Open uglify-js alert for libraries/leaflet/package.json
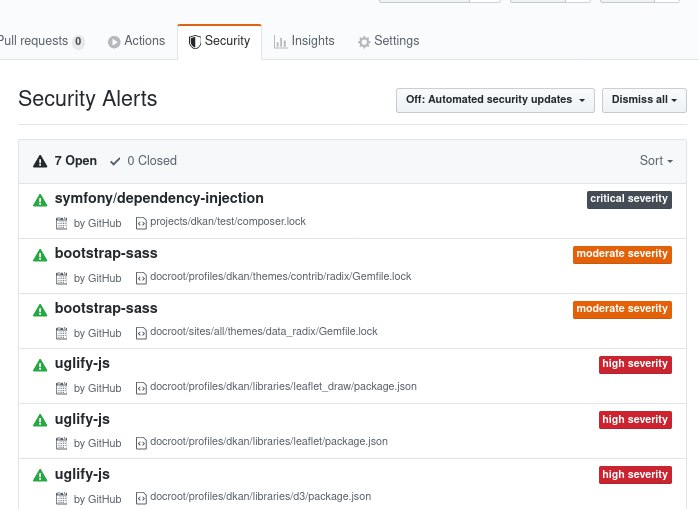Viewport: 699px width, 509px height. tap(82, 419)
